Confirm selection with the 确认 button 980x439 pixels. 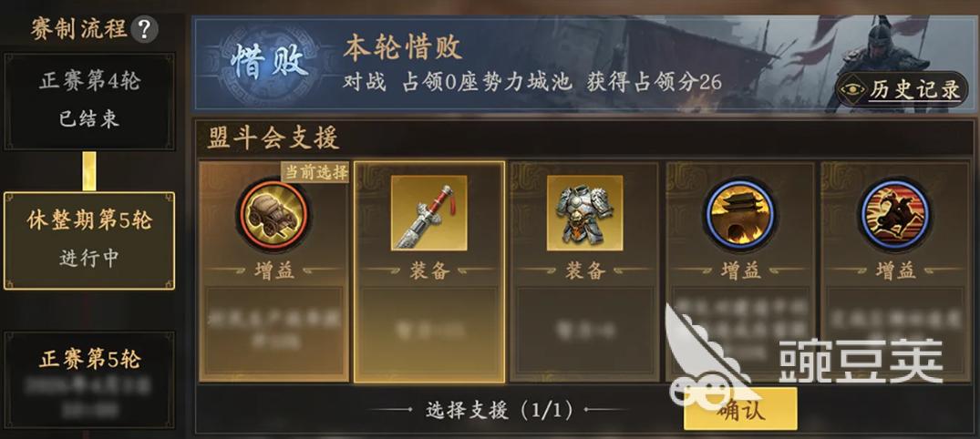point(740,408)
